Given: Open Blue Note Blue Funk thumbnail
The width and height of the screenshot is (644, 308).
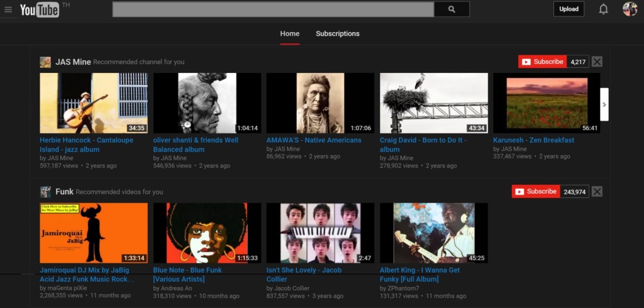Looking at the screenshot, I should [207, 233].
